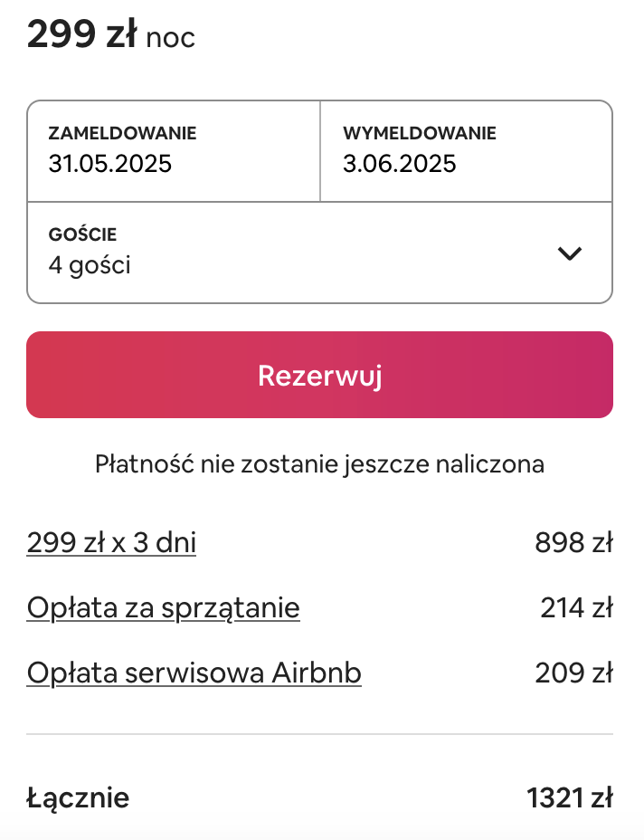Screen dimensions: 644x840
Task: Click 'Płatność nie zostanie jeszcze naliczona' note
Action: click(x=319, y=464)
